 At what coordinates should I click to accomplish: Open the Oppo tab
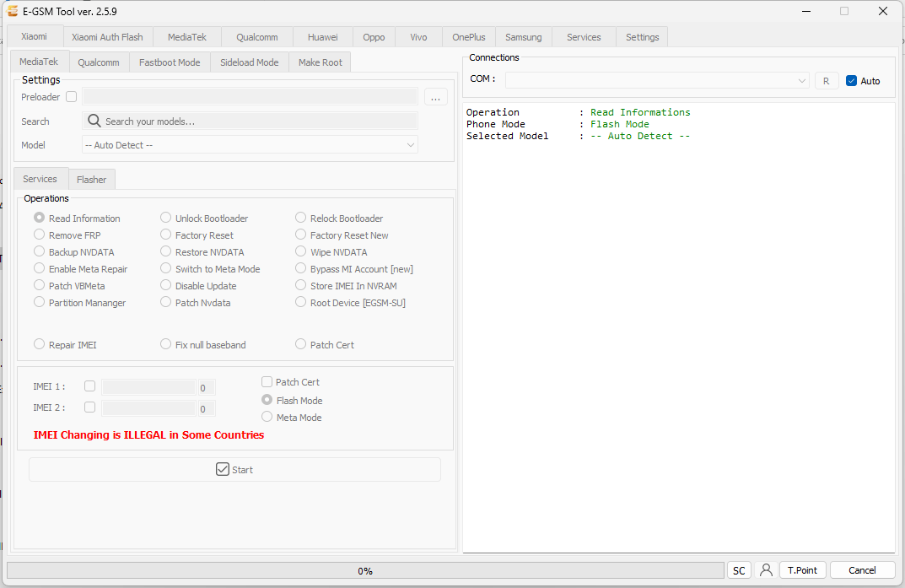(374, 37)
